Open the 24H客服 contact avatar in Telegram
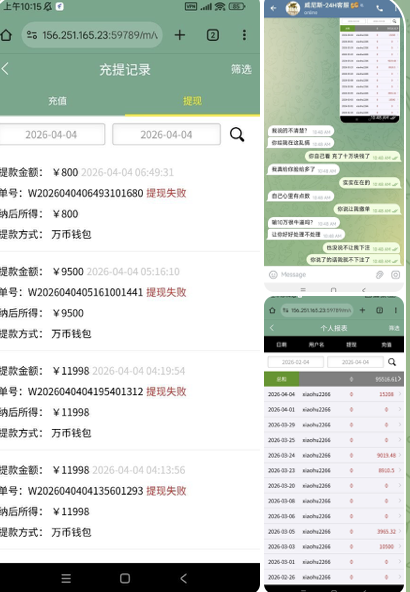Image resolution: width=410 pixels, height=592 pixels. (x=293, y=8)
